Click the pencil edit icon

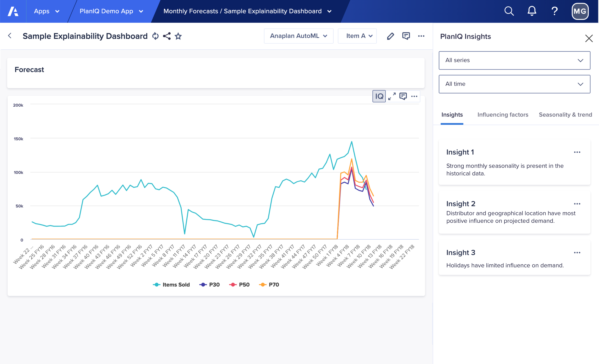390,36
